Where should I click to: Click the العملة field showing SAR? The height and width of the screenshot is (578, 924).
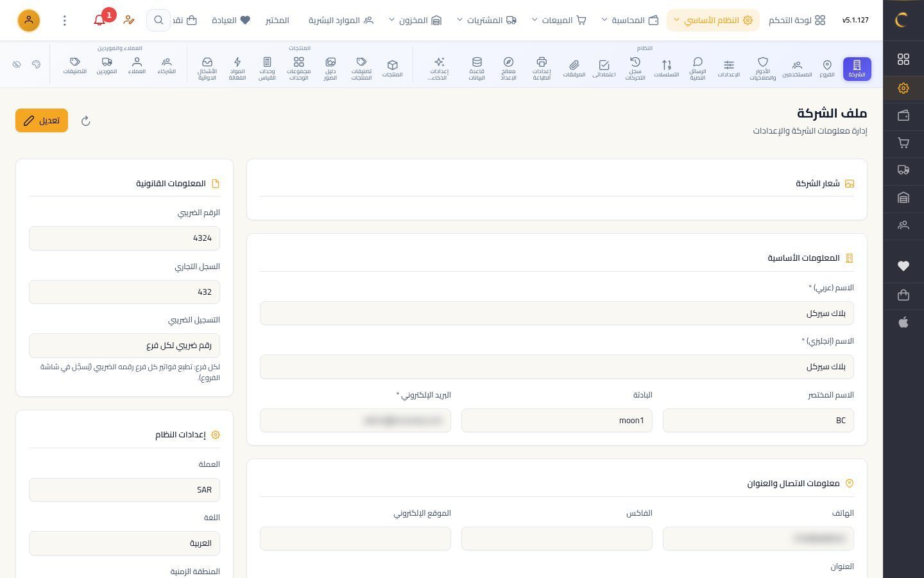(124, 490)
